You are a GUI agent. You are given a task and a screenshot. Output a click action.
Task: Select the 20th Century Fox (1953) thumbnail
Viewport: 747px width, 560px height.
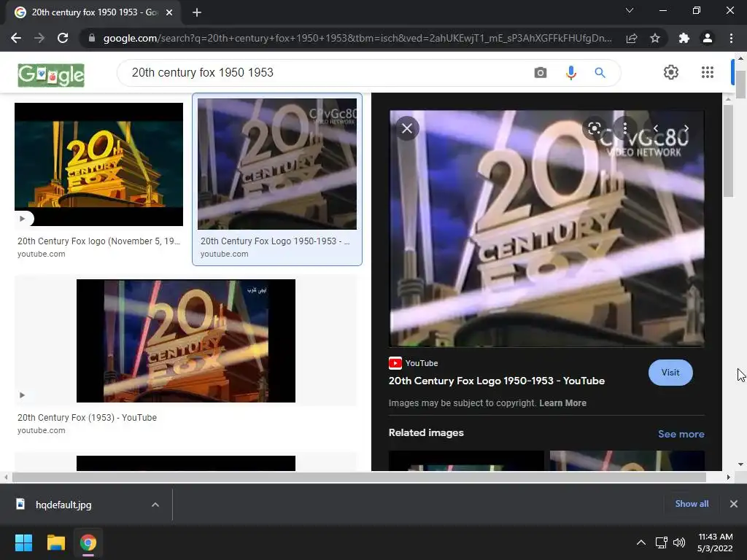click(186, 341)
